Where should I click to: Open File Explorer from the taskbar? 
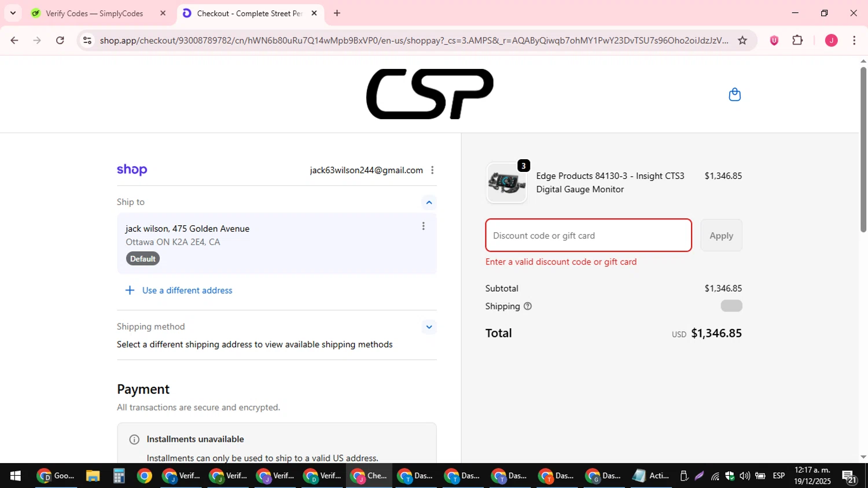(93, 476)
